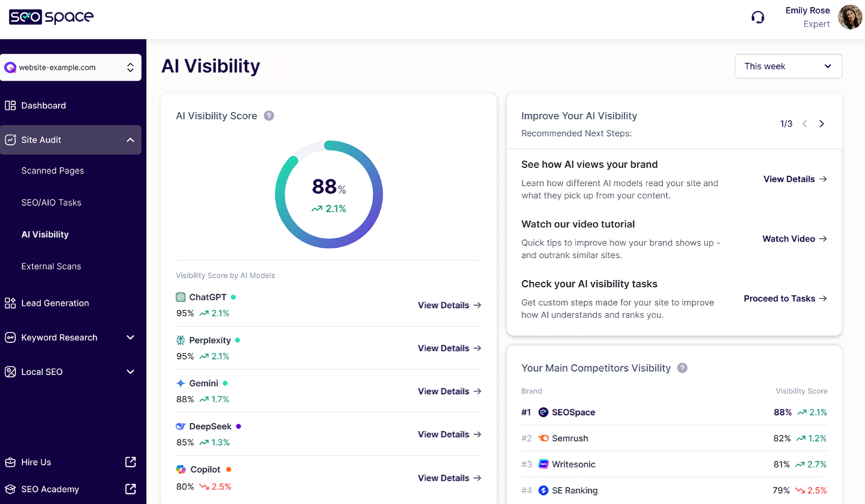Expand the Keyword Research section
This screenshot has height=504, width=865.
pyautogui.click(x=130, y=337)
